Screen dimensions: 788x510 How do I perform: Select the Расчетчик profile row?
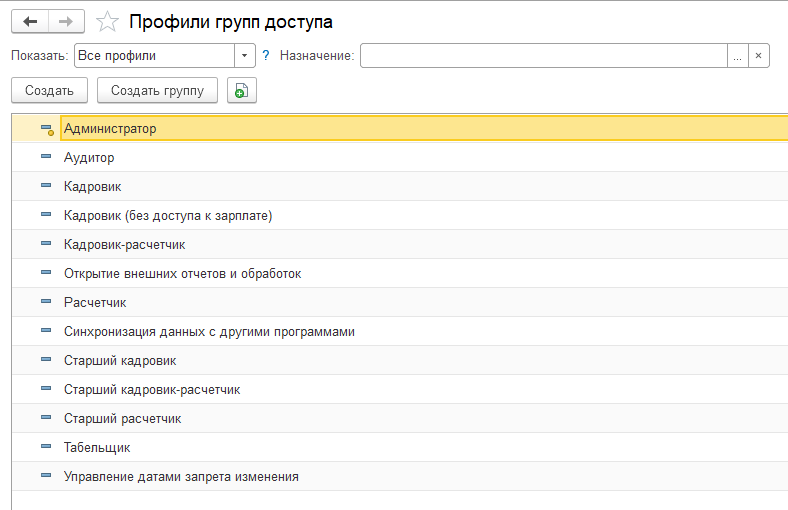pyautogui.click(x=95, y=303)
